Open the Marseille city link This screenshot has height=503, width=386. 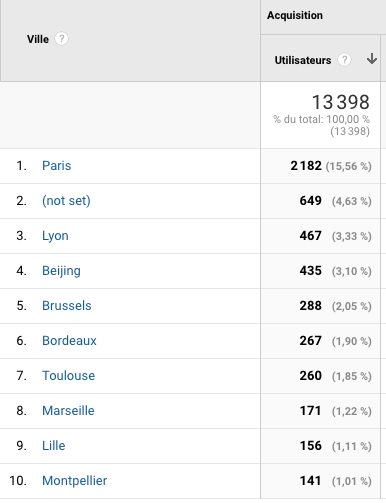point(68,411)
